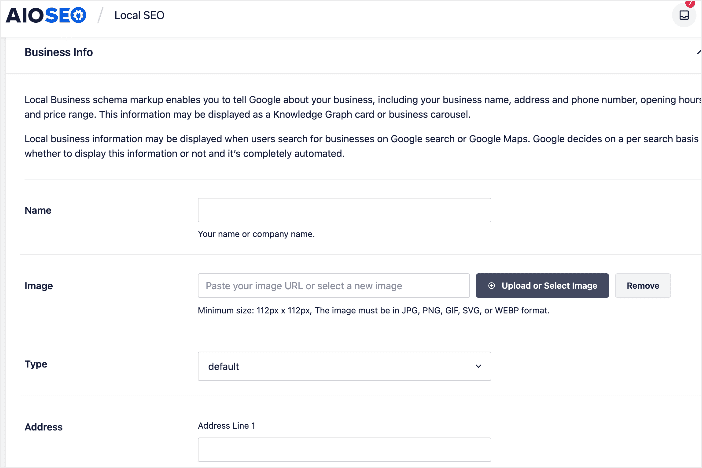Click the Image field label
The width and height of the screenshot is (702, 468).
coord(39,286)
